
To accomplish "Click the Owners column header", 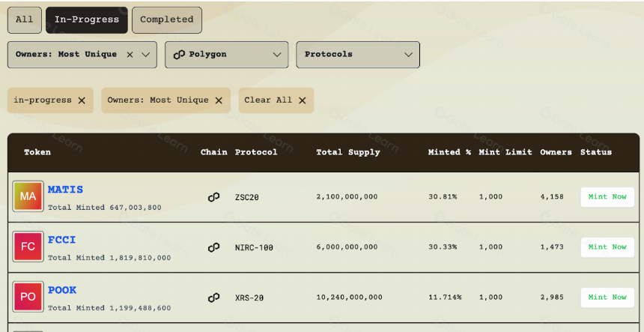I will [556, 152].
